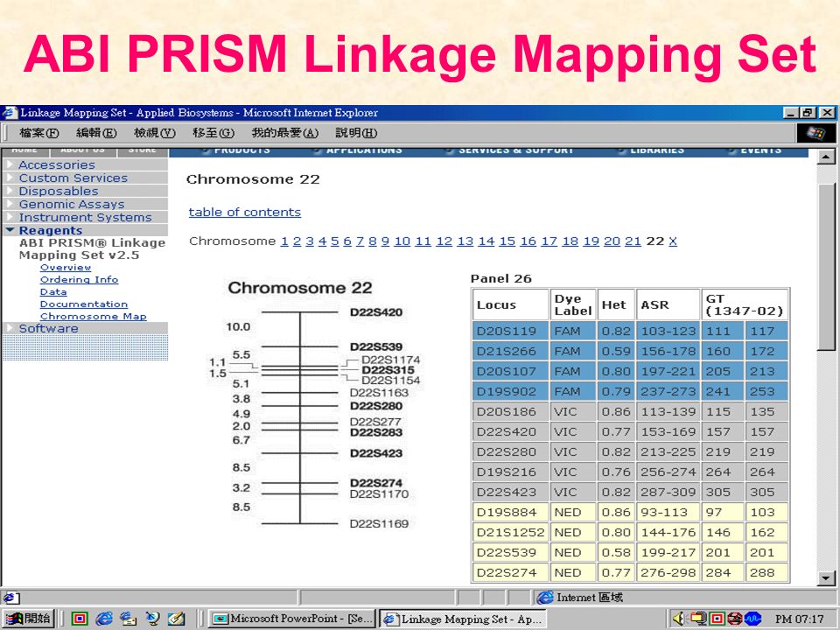The width and height of the screenshot is (840, 630).
Task: Click the Windows logo throbber icon
Action: pos(815,133)
